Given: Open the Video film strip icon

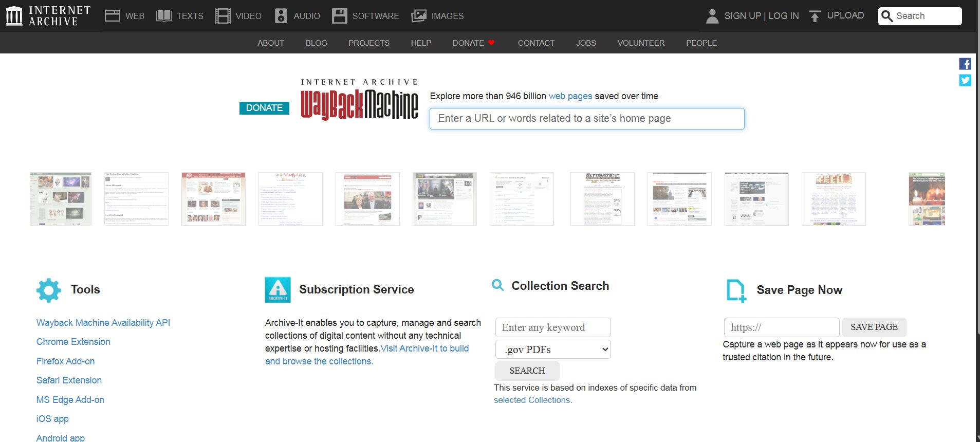Looking at the screenshot, I should (x=223, y=16).
